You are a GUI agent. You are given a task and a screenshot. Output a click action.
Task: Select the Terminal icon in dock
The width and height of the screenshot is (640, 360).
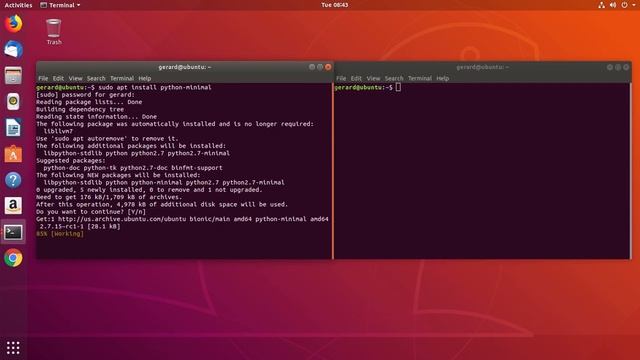click(13, 232)
